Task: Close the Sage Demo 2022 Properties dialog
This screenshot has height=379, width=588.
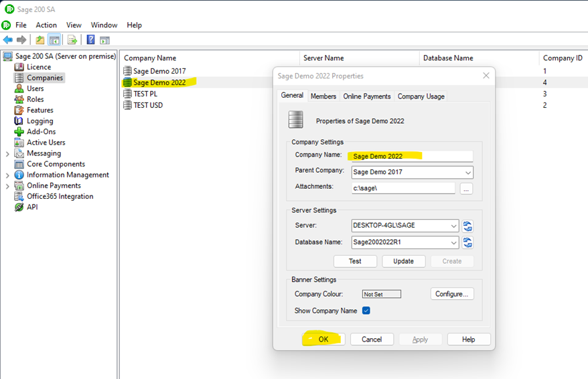Action: (x=486, y=76)
